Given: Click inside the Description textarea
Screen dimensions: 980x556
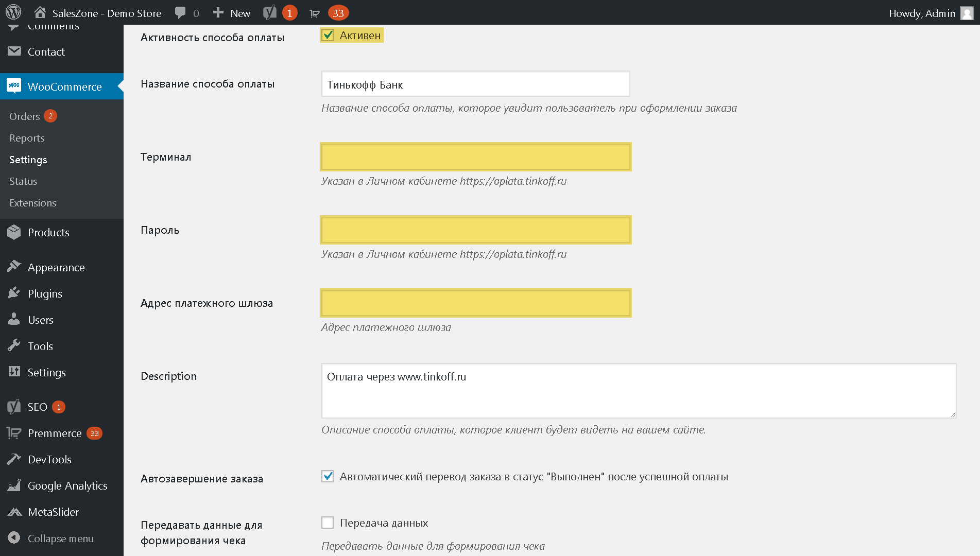Looking at the screenshot, I should (639, 391).
